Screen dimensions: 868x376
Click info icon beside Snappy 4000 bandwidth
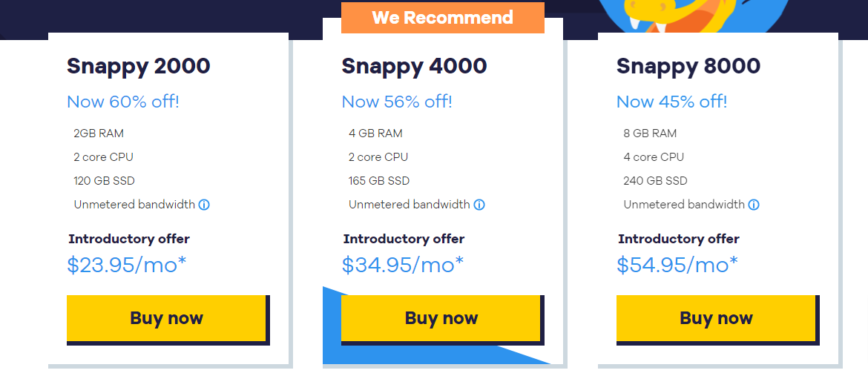(x=479, y=205)
